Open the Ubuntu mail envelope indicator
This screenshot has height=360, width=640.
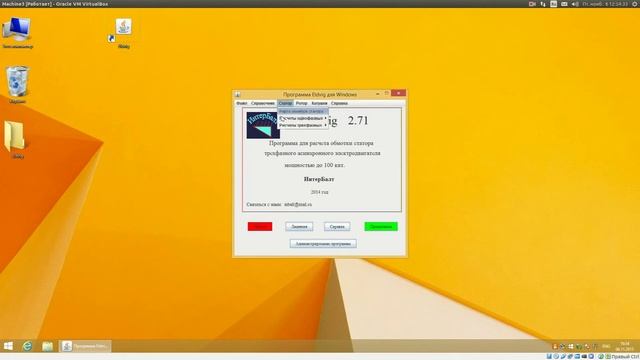pyautogui.click(x=564, y=4)
